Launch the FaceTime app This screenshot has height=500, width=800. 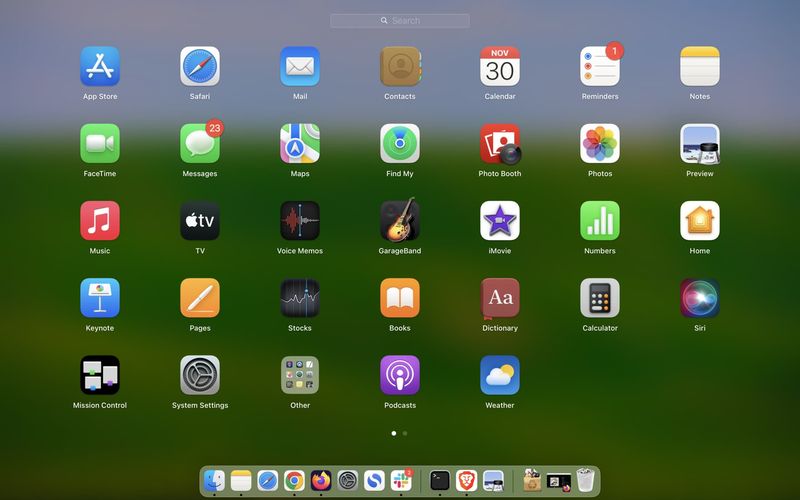pyautogui.click(x=100, y=143)
